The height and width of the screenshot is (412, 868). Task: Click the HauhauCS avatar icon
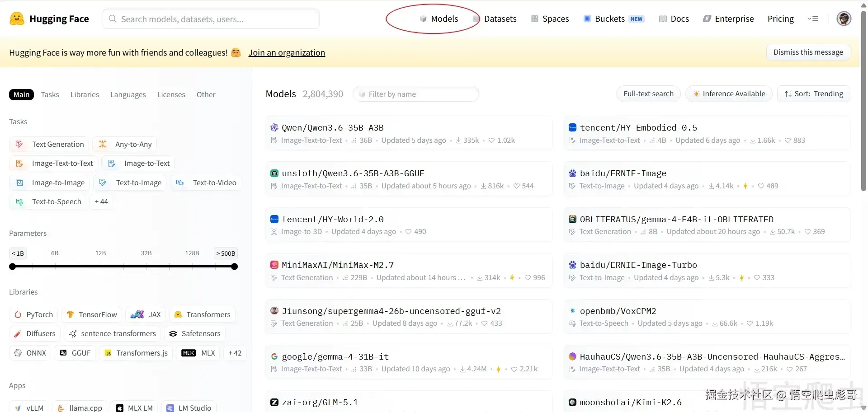(572, 356)
